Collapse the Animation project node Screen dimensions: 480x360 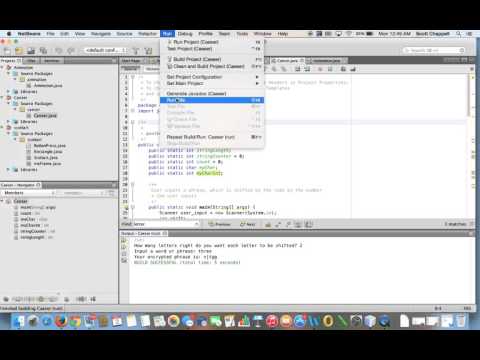[x=3, y=68]
